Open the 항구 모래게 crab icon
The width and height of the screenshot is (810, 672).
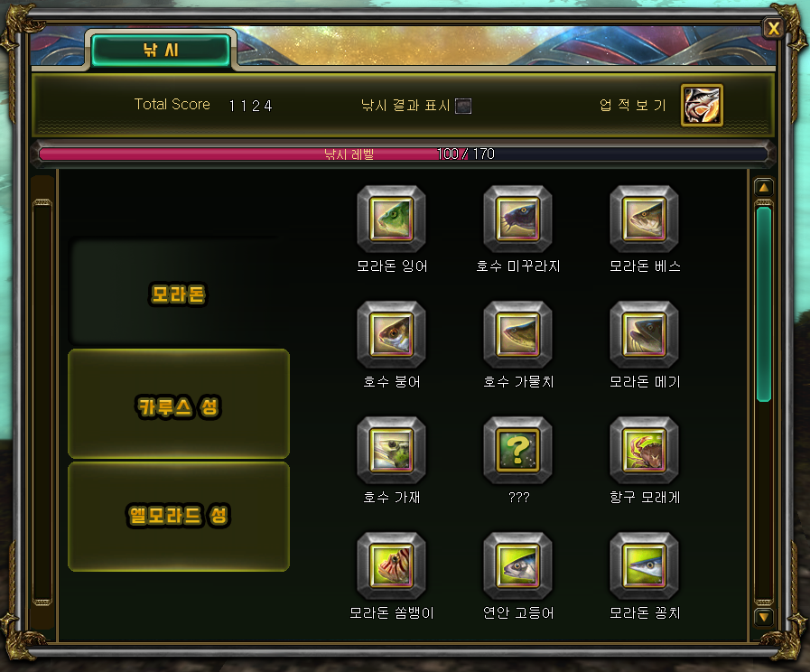[x=644, y=451]
